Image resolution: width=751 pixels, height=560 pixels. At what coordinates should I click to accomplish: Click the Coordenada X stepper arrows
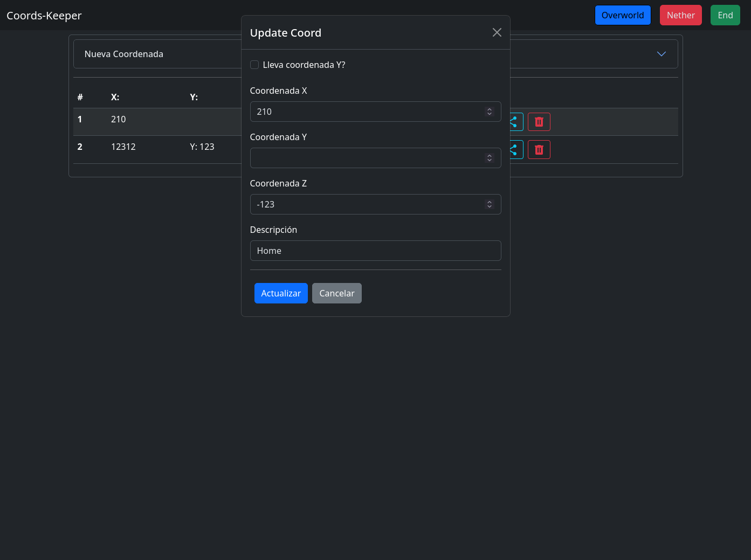pyautogui.click(x=490, y=112)
